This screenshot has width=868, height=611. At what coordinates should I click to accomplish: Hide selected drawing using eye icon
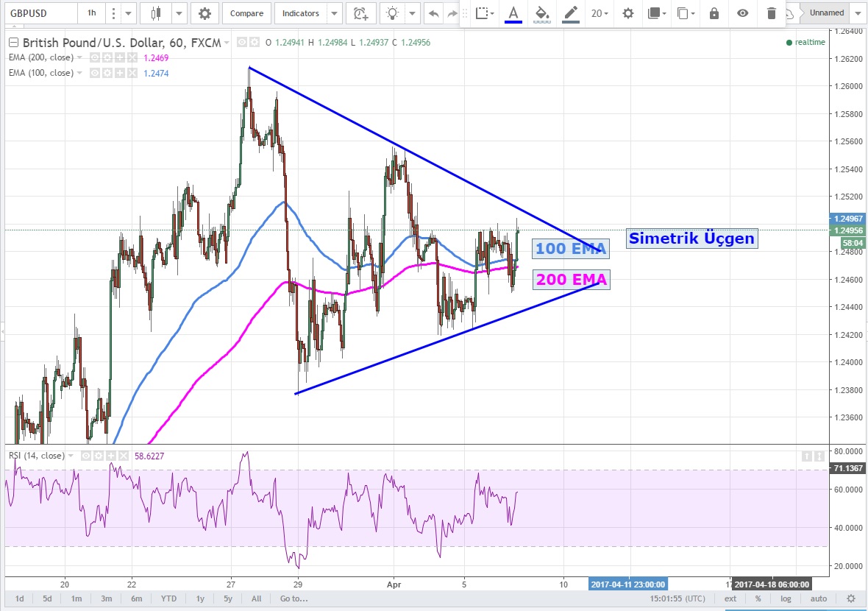[743, 13]
